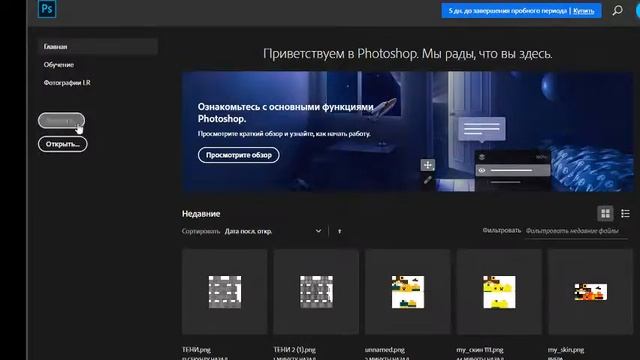Click the Недавние heading
Viewport: 640px width, 360px height.
(201, 213)
